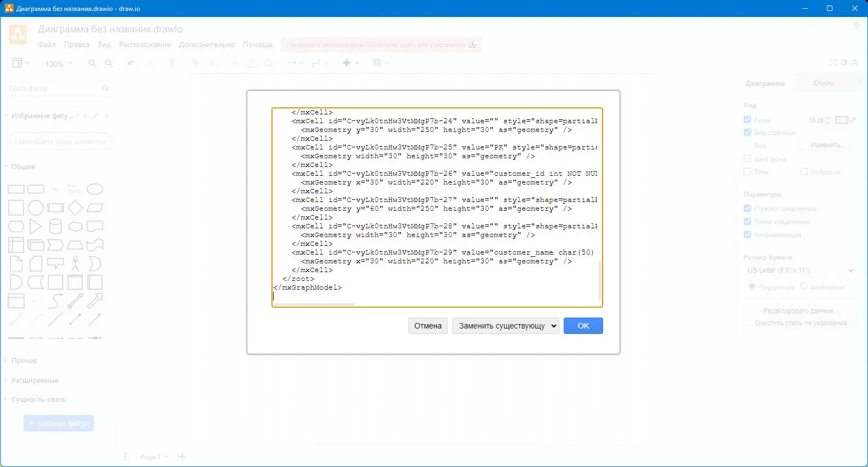The height and width of the screenshot is (467, 868).
Task: Open the waypoints style dropdown
Action: click(x=319, y=63)
